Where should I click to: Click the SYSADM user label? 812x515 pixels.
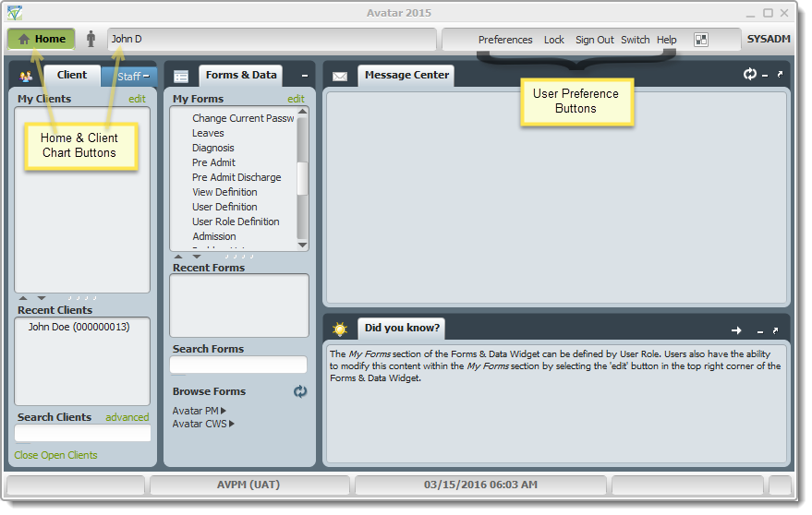[x=769, y=40]
